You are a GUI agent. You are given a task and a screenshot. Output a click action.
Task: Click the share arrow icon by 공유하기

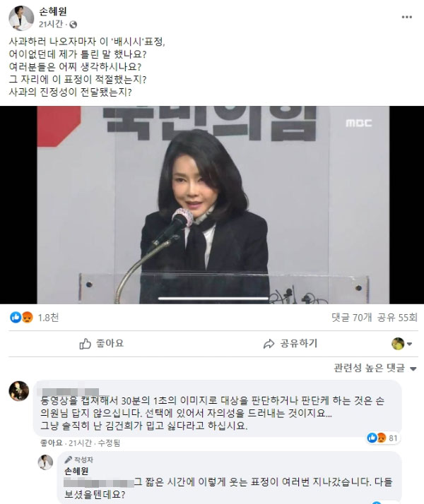[x=269, y=344]
